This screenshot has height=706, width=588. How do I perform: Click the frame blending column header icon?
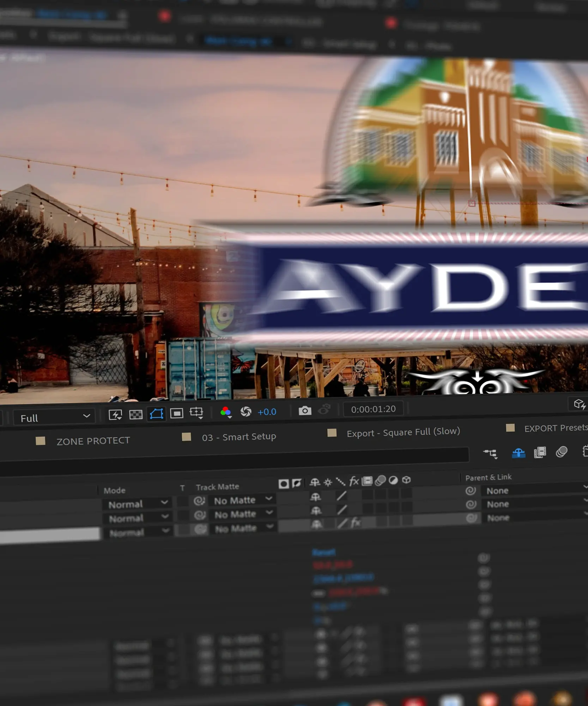[x=367, y=480]
